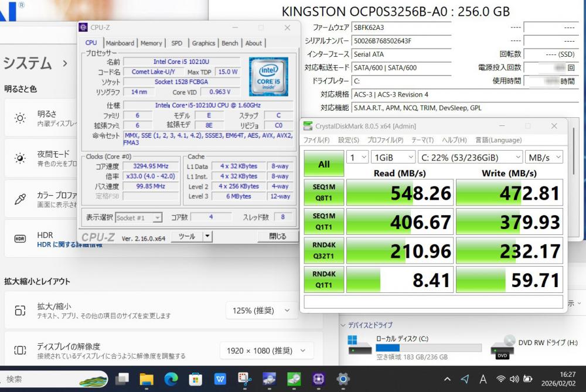The width and height of the screenshot is (586, 392).
Task: Show hidden system tray icons
Action: point(447,379)
